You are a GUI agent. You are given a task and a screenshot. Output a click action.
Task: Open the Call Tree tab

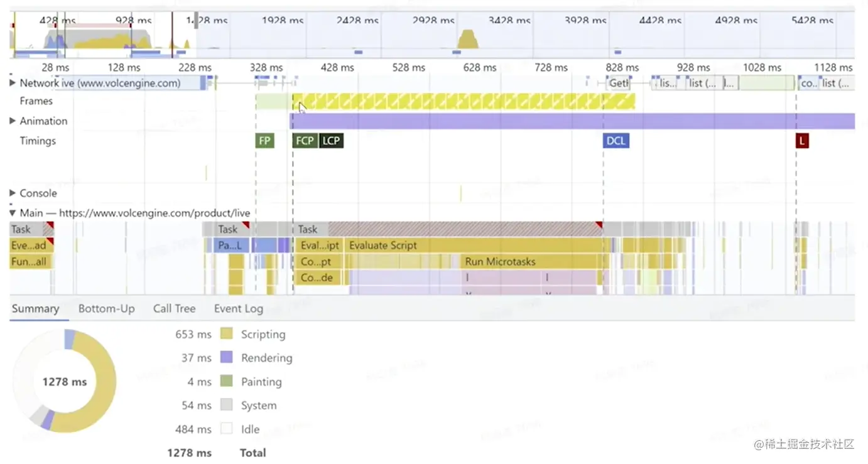click(x=174, y=308)
